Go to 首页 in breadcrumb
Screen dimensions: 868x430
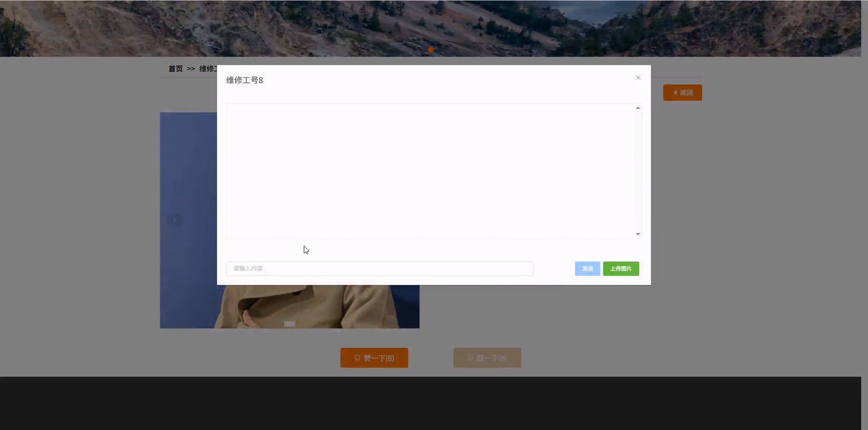pyautogui.click(x=175, y=69)
